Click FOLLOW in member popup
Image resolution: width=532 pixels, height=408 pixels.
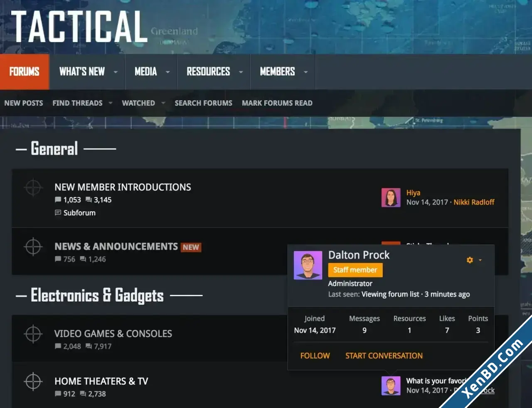315,356
